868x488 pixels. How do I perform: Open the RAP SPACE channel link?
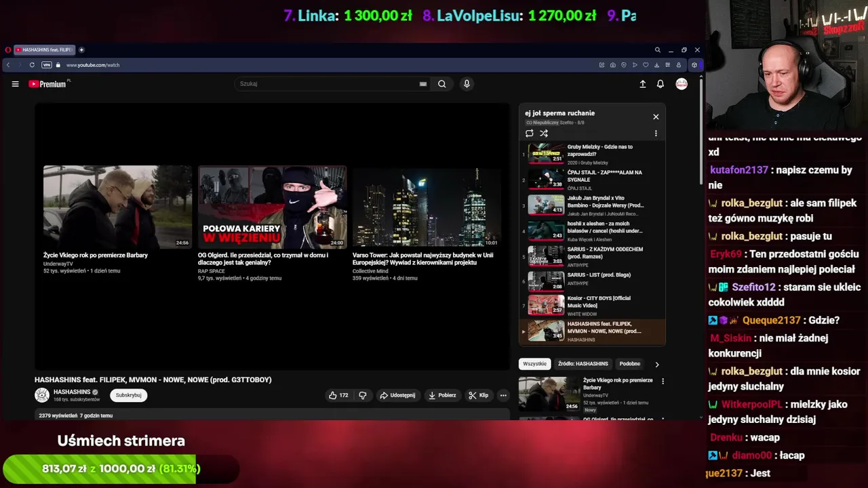[211, 271]
